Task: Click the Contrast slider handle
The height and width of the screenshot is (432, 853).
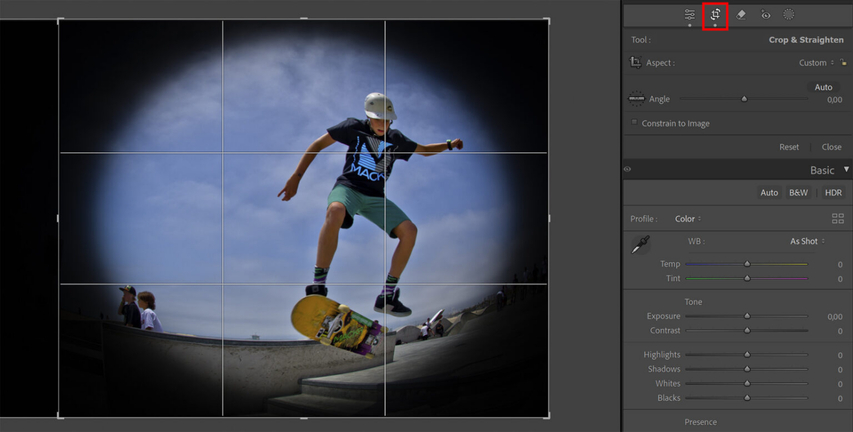Action: (747, 330)
